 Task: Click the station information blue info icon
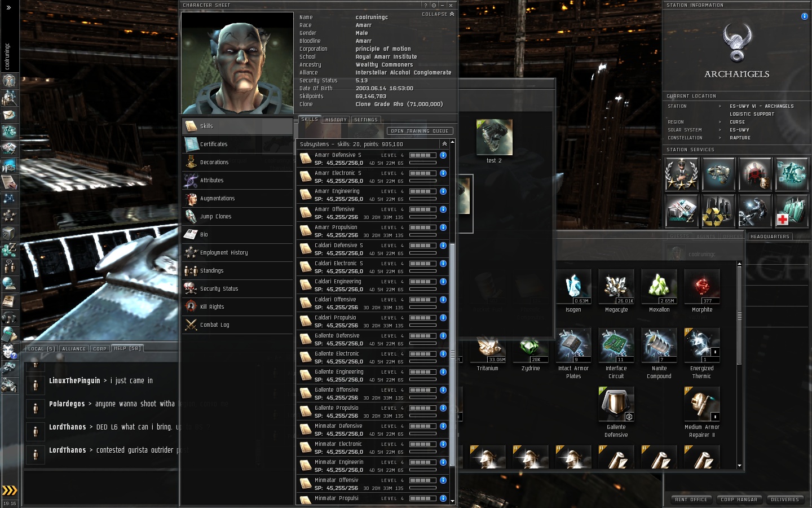coord(805,16)
